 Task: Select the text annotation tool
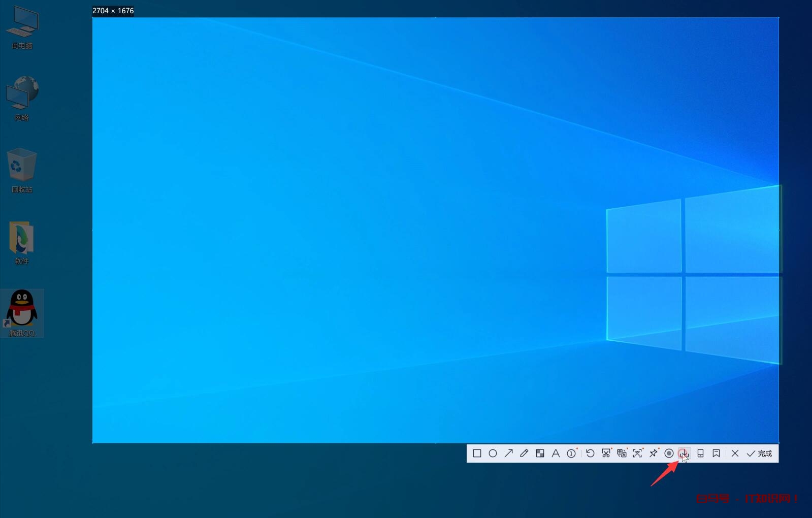556,454
